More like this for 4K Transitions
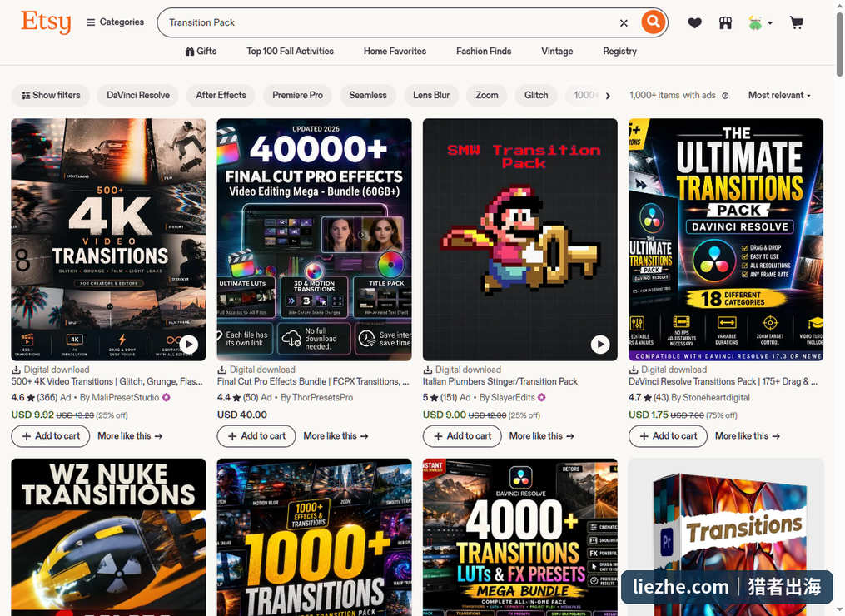Viewport: 845px width, 616px height. point(130,436)
